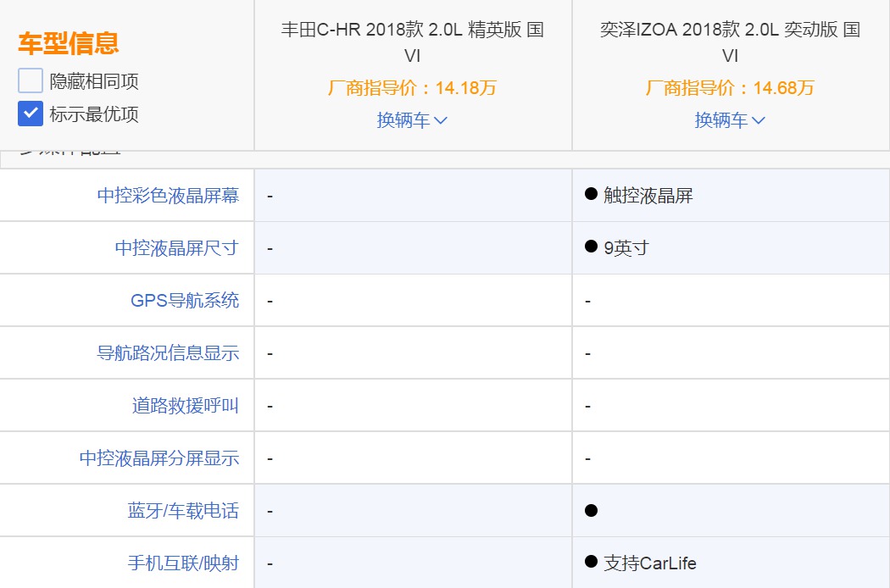This screenshot has width=890, height=588.
Task: Open 换辆车 dropdown for 奕泽IZOA
Action: coord(730,120)
